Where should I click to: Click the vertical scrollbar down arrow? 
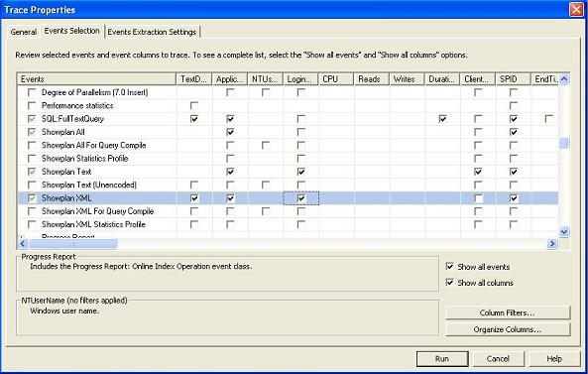pyautogui.click(x=564, y=231)
